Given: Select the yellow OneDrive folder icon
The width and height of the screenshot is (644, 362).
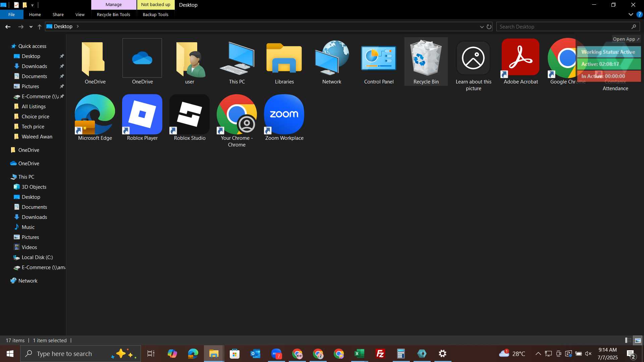Looking at the screenshot, I should click(95, 62).
